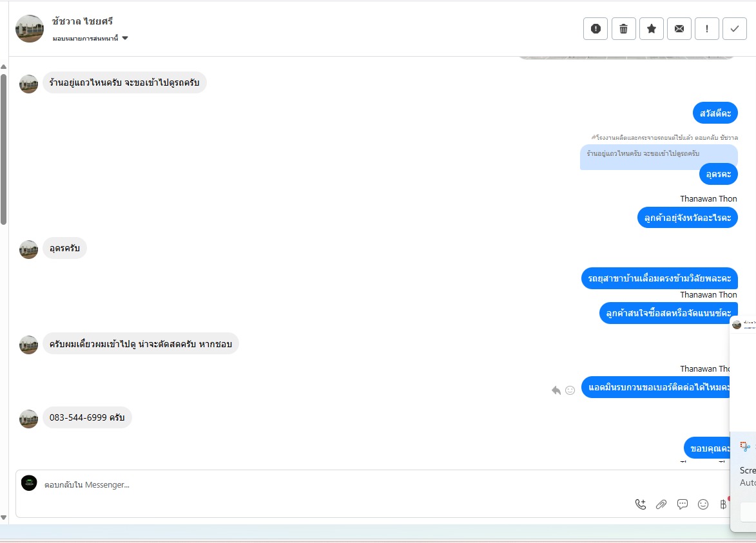
Task: Open the baht payment request icon
Action: 723,504
